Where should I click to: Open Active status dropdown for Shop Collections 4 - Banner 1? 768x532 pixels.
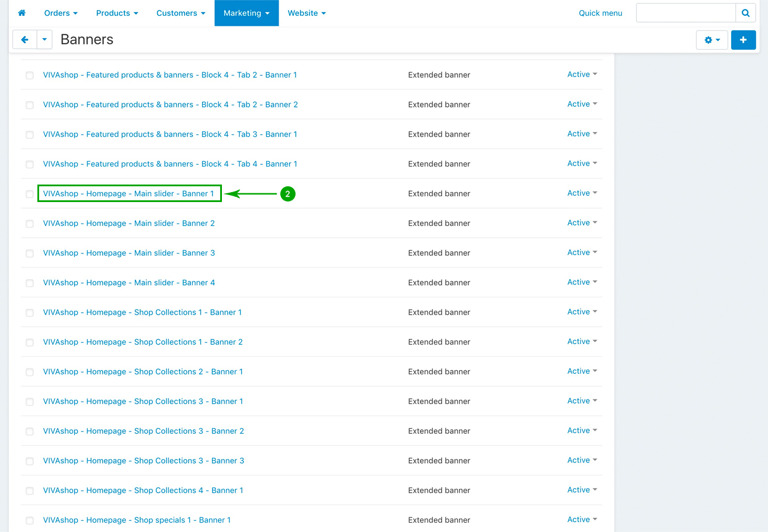[x=582, y=490]
